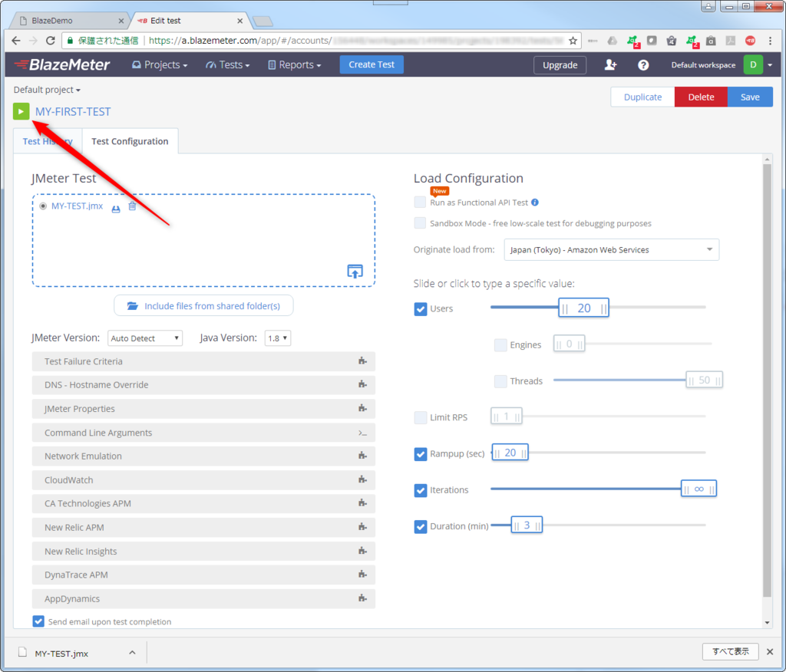786x672 pixels.
Task: Click plugin icon on Test Failure Criteria row
Action: pyautogui.click(x=362, y=361)
